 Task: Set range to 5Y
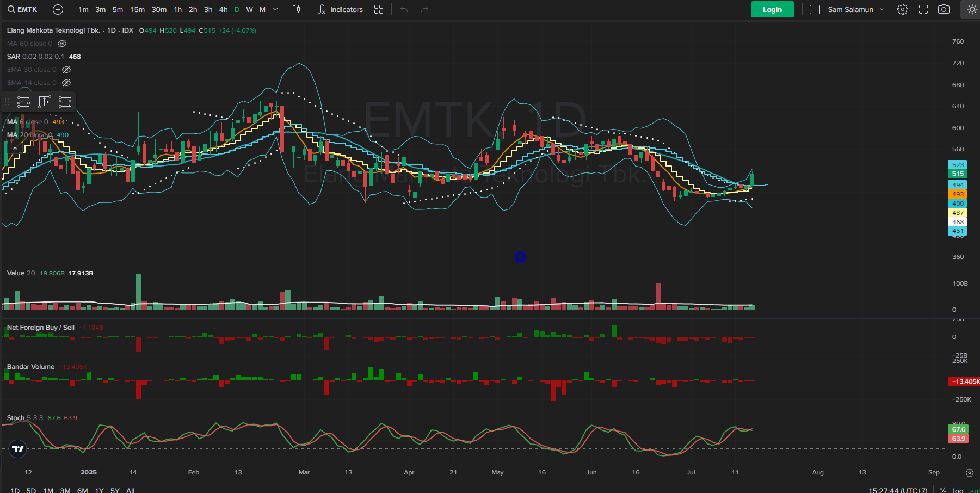tap(115, 490)
